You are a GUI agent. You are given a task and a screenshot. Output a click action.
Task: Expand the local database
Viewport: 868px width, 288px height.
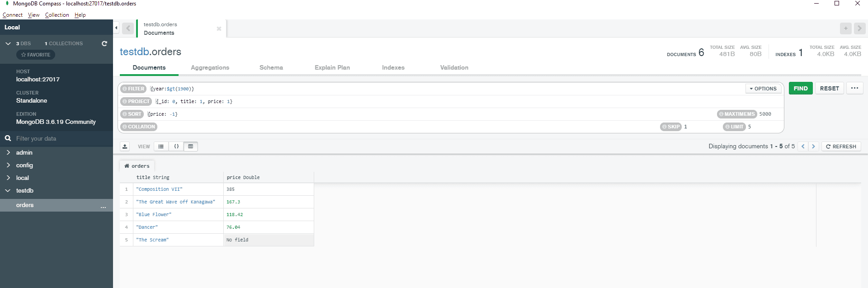(8, 178)
